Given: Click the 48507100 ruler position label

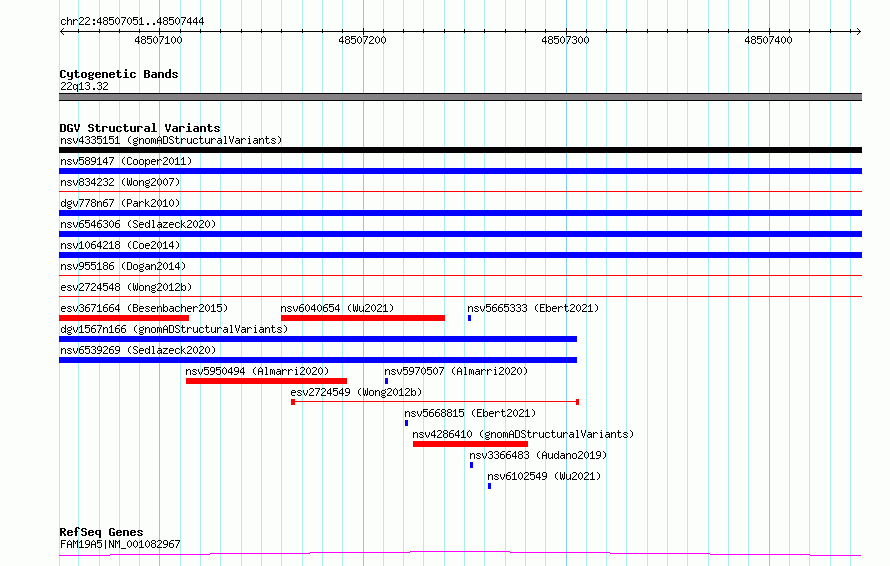Looking at the screenshot, I should [x=158, y=40].
